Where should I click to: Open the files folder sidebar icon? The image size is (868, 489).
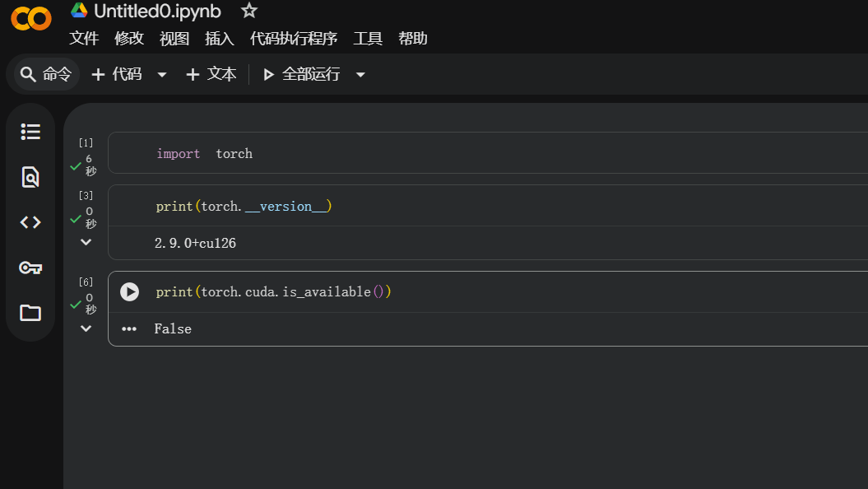(30, 313)
